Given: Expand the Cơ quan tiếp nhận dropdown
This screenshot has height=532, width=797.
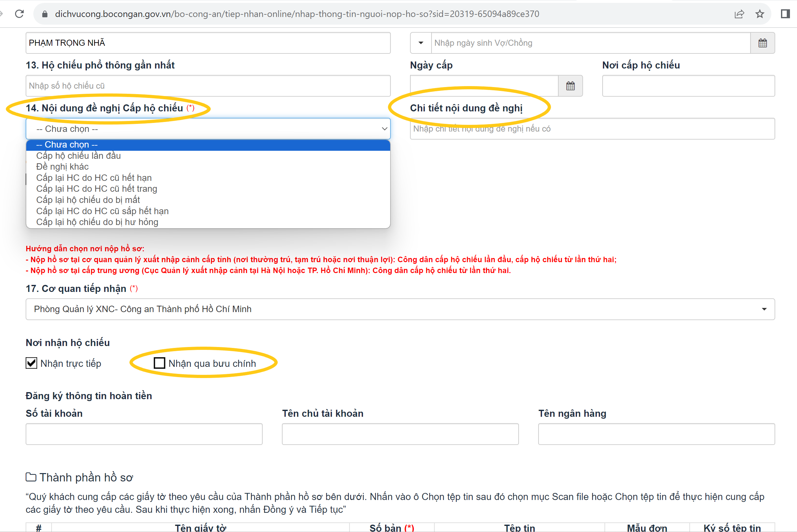Looking at the screenshot, I should pyautogui.click(x=764, y=309).
